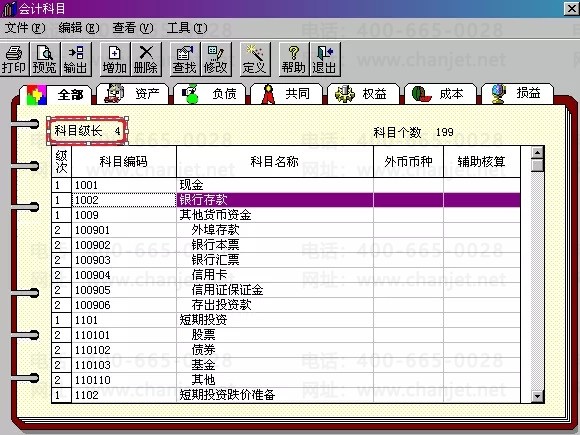The image size is (580, 435).
Task: Click the 输出 export icon
Action: coord(76,60)
